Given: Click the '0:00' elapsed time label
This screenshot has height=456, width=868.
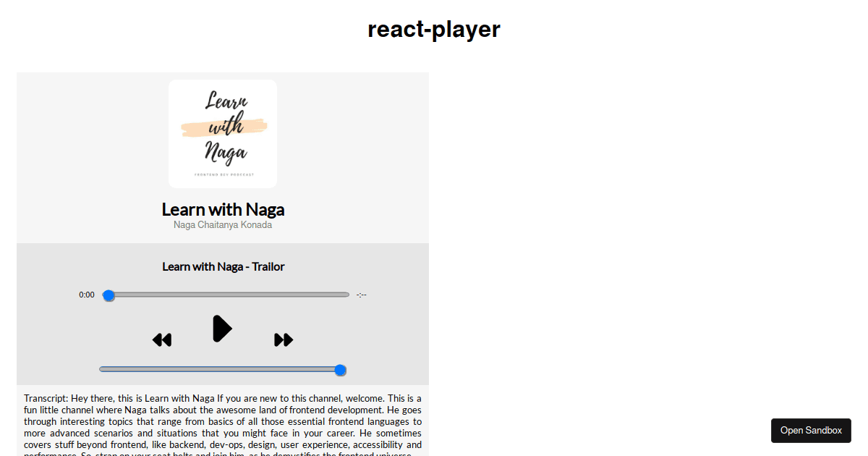Looking at the screenshot, I should click(86, 295).
